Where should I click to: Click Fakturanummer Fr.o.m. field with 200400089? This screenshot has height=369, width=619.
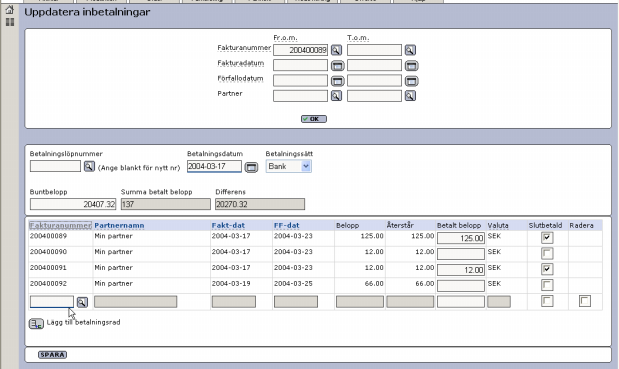(300, 50)
